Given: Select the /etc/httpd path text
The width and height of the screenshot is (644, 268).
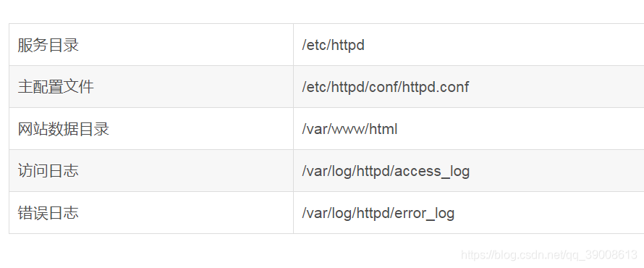Looking at the screenshot, I should (333, 45).
